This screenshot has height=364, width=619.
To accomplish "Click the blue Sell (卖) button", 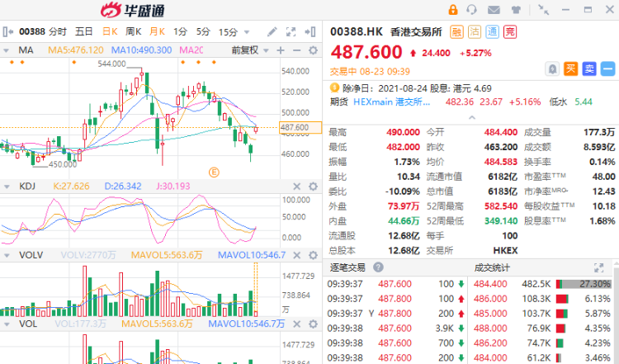I will click(x=589, y=69).
